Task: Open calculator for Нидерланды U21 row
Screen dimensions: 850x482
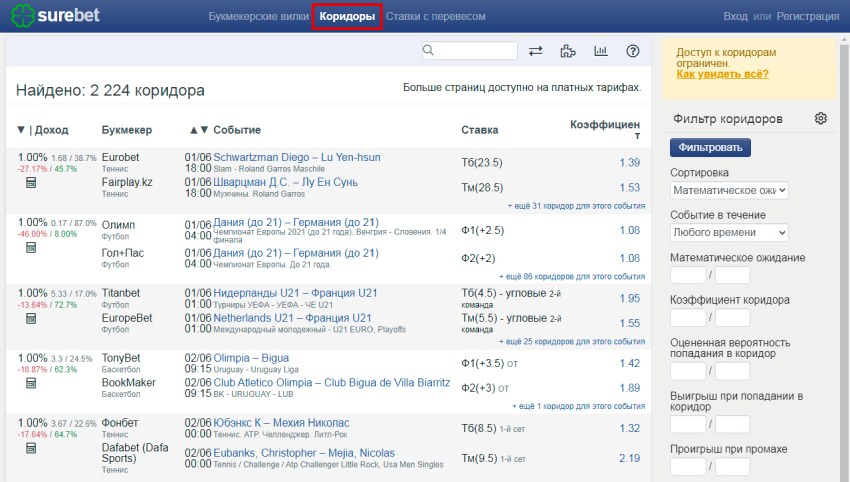Action: click(x=31, y=318)
